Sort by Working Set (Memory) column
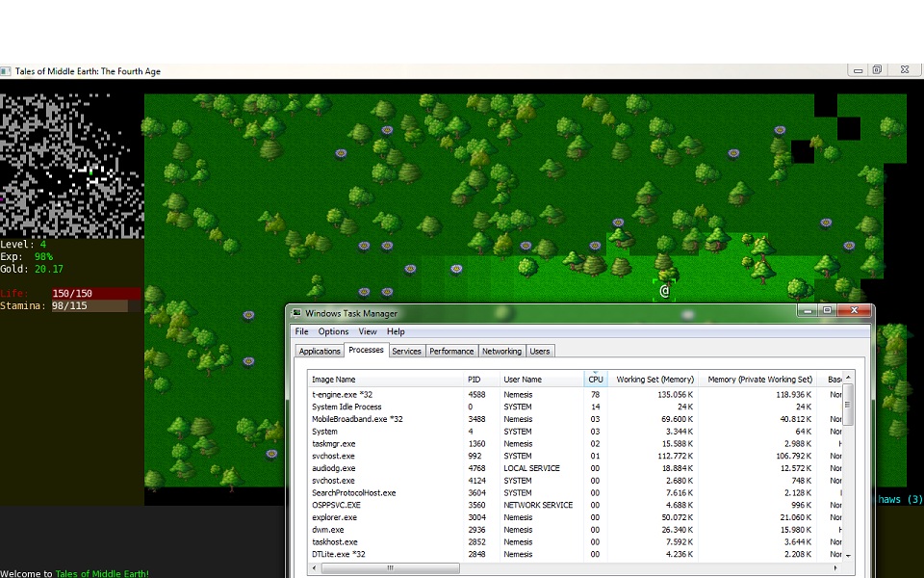Screen dimensions: 924x578 [654, 380]
